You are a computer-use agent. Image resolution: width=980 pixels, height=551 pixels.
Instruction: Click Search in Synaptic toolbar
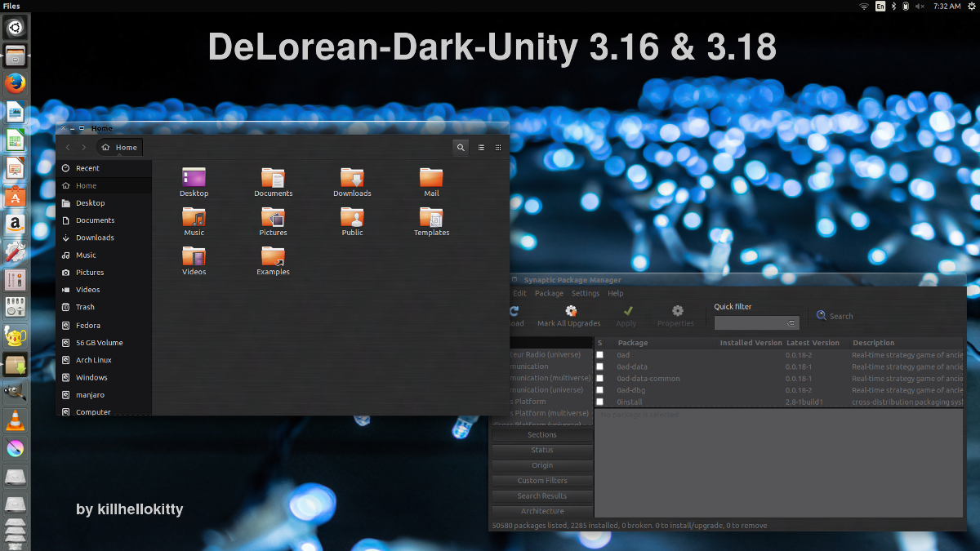(x=835, y=316)
